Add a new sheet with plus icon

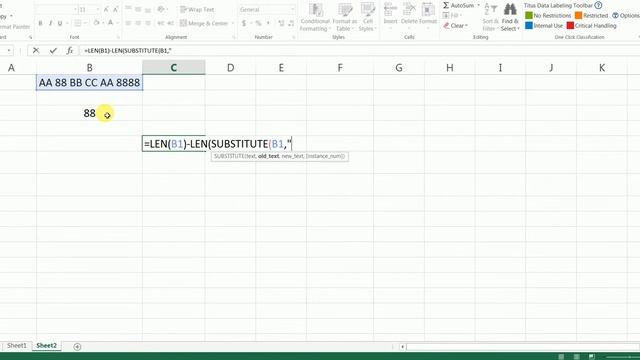77,347
